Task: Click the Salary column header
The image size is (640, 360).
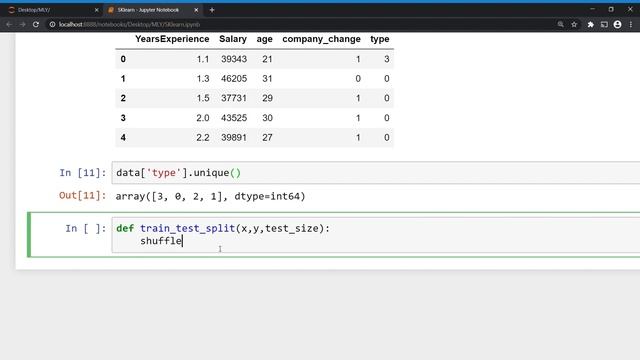Action: point(233,39)
